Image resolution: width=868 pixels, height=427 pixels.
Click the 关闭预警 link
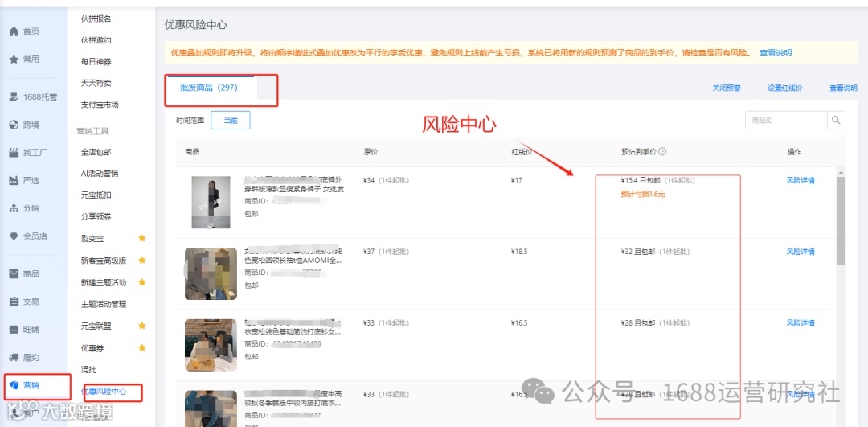point(727,88)
